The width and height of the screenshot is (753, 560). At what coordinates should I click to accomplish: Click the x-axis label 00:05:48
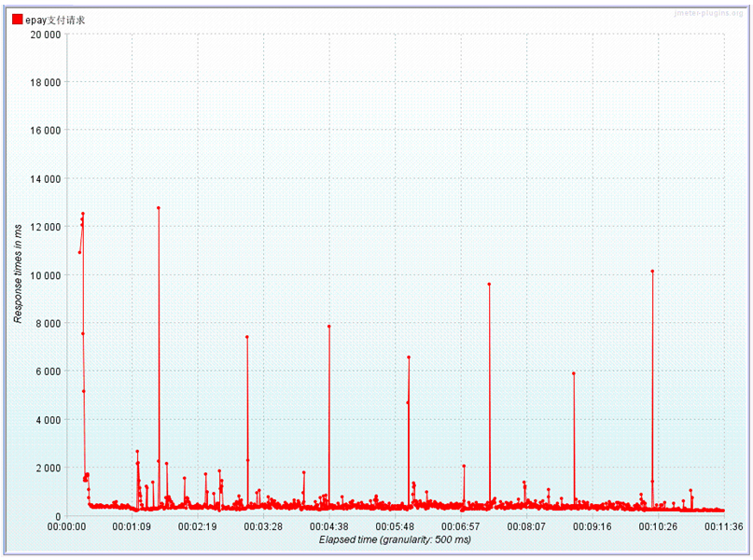(x=395, y=526)
